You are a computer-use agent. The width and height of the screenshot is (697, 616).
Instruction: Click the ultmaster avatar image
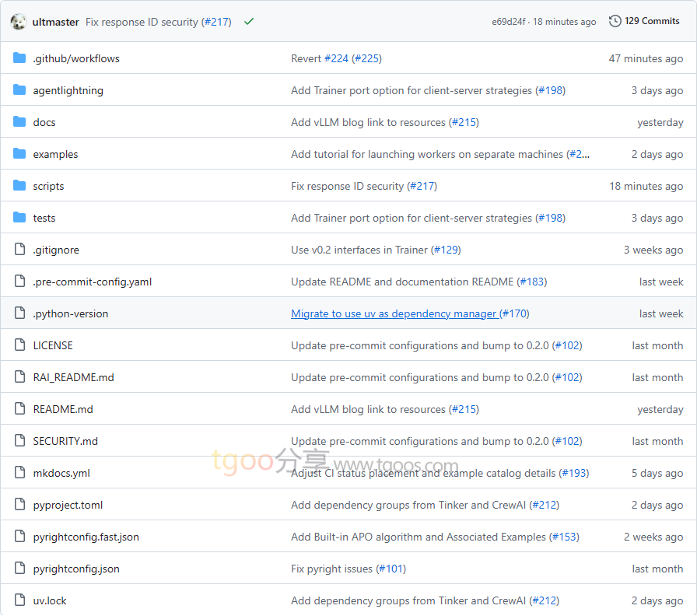[19, 22]
